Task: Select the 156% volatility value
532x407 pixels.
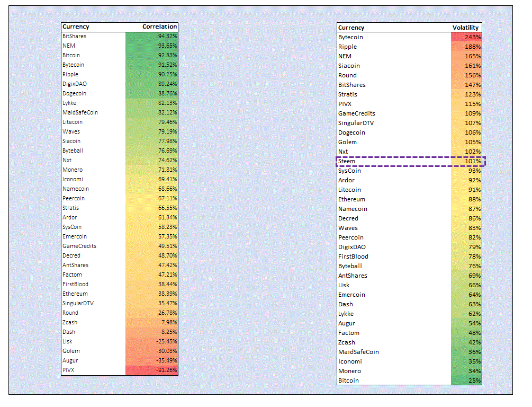Action: (x=473, y=75)
